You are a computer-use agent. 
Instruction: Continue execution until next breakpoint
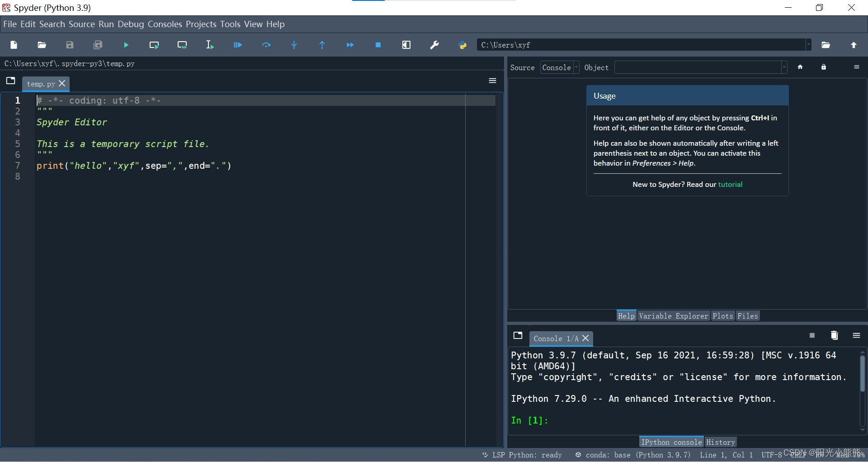coord(350,45)
